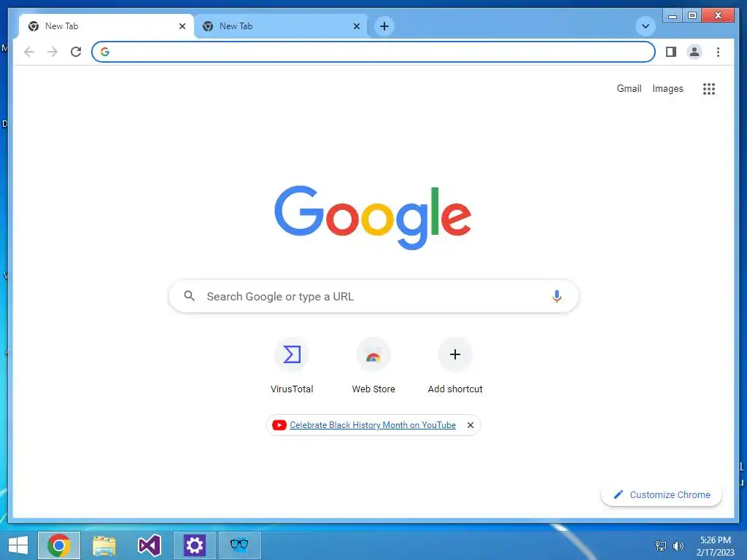Click the YouTube logo in promo

point(279,425)
